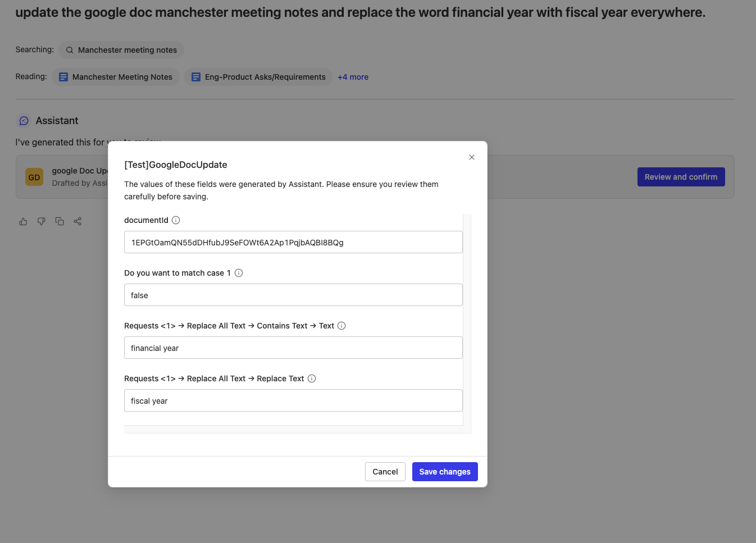Select the documentId input field

point(293,241)
